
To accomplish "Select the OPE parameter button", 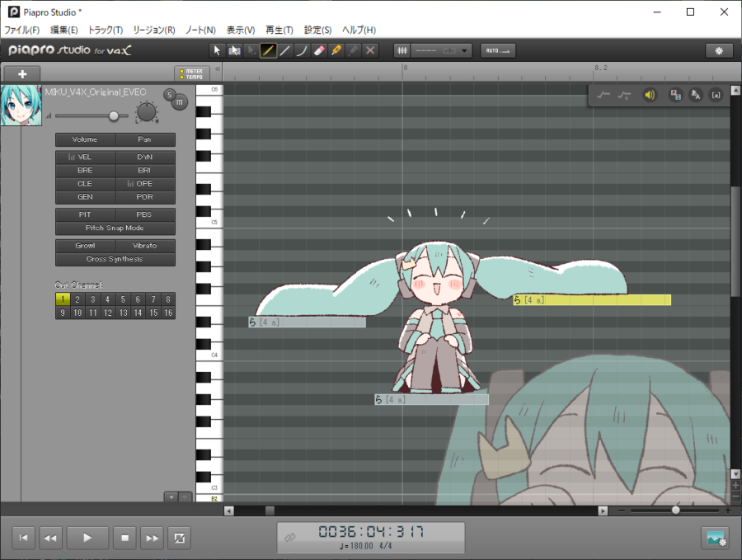I will click(x=145, y=184).
